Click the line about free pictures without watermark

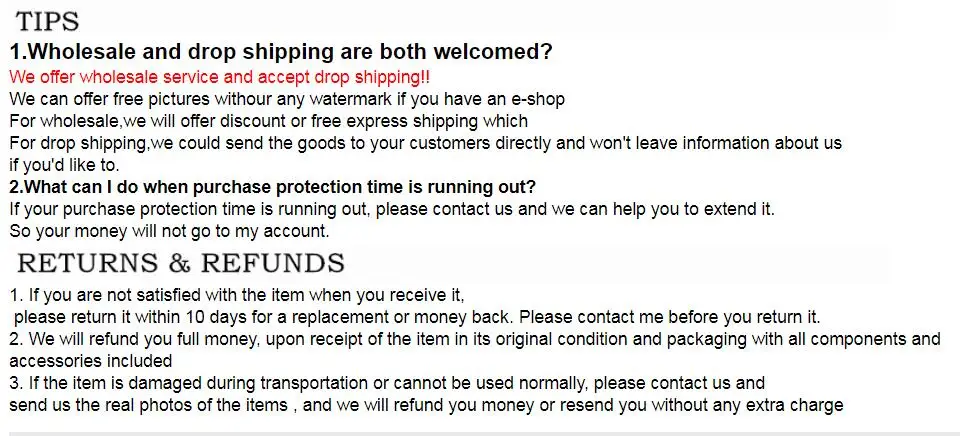click(x=287, y=99)
